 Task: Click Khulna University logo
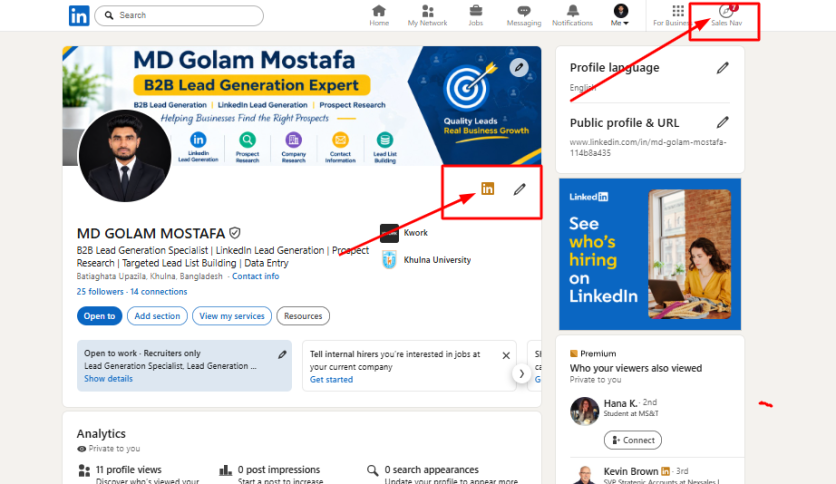pyautogui.click(x=389, y=260)
